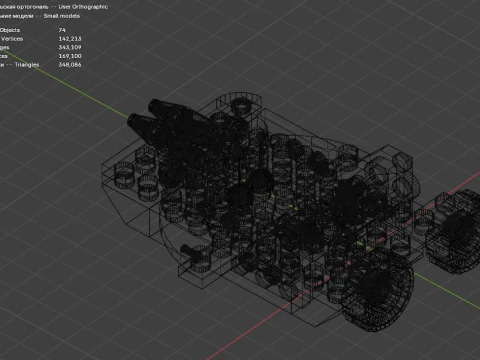Click the Vertices statistic label
Viewport: 480px width, 360px height.
click(12, 39)
